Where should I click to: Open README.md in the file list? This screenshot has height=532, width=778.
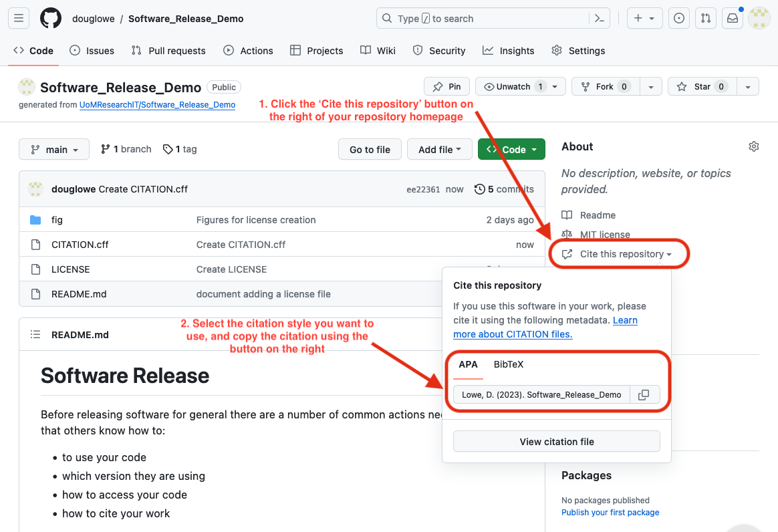(79, 294)
